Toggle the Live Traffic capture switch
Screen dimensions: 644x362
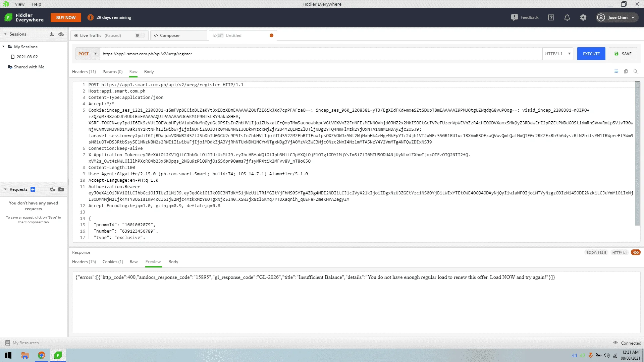click(140, 36)
